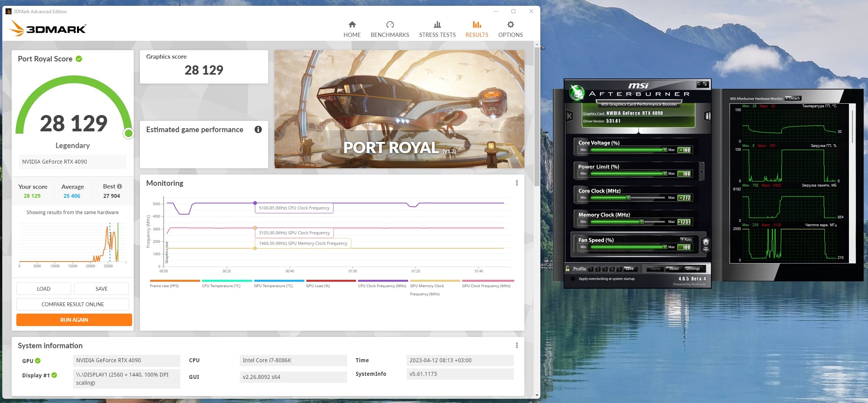Image resolution: width=868 pixels, height=403 pixels.
Task: Go to the Benchmarks tab
Action: coord(390,30)
